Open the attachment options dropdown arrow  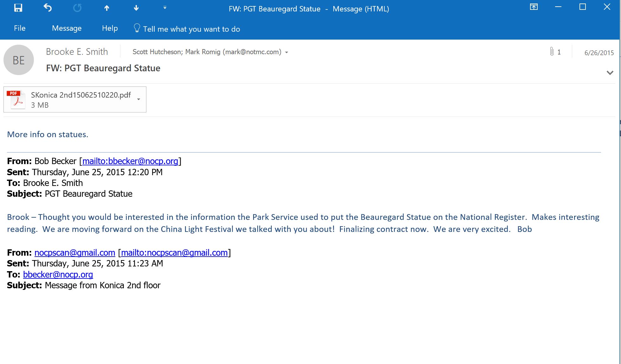[138, 99]
